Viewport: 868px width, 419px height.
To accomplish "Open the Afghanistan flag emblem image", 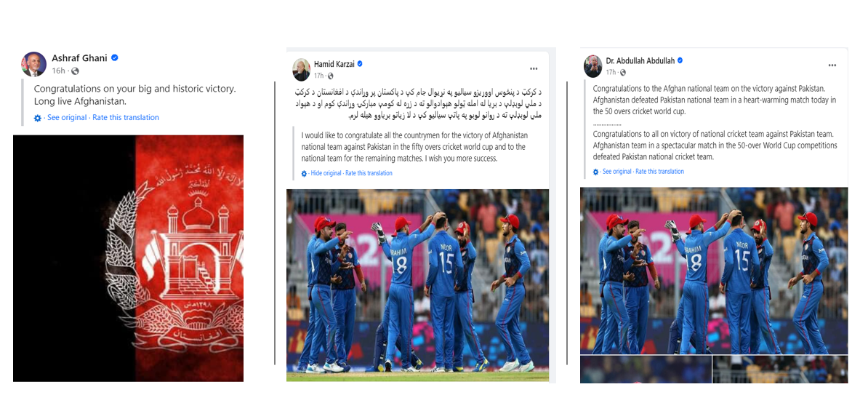I will (x=129, y=258).
